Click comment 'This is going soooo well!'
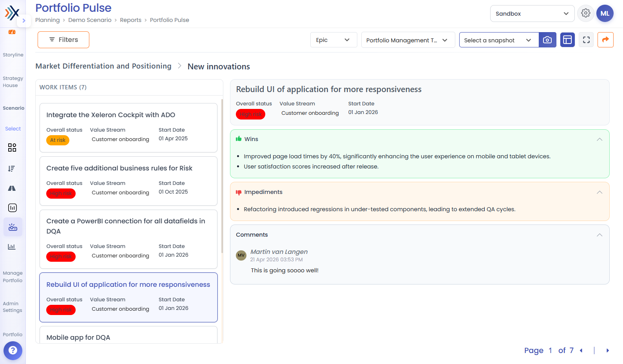 (284, 270)
